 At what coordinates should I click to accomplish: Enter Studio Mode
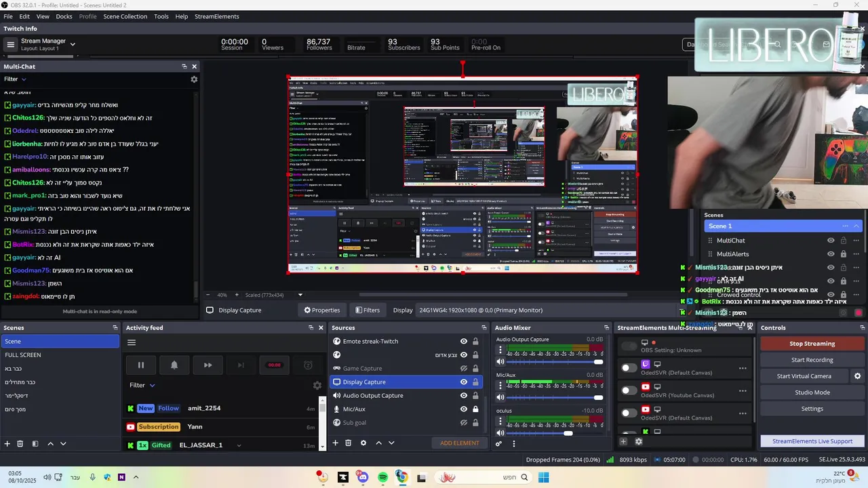pyautogui.click(x=812, y=392)
